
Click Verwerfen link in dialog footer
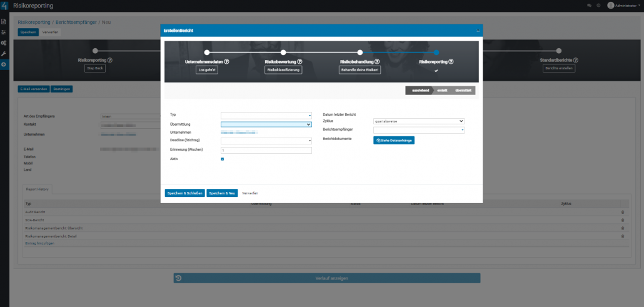click(249, 193)
